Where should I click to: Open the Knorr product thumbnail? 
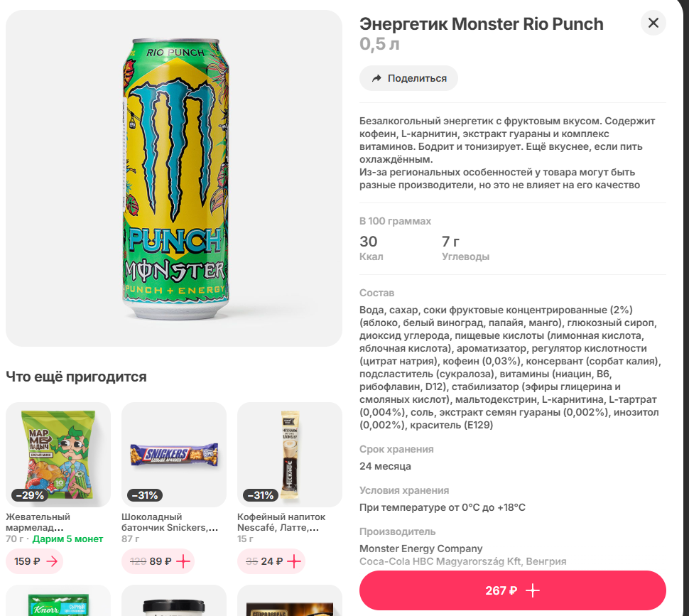click(x=58, y=601)
